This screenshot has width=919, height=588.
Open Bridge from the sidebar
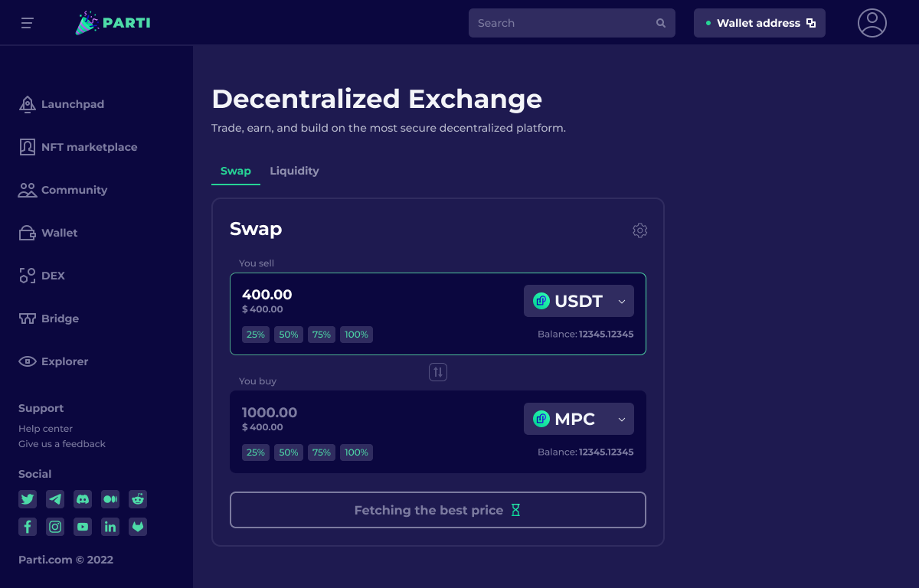(60, 318)
